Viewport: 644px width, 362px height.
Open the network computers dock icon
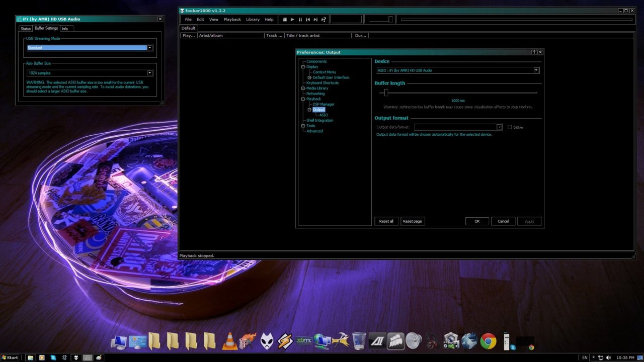pyautogui.click(x=322, y=341)
